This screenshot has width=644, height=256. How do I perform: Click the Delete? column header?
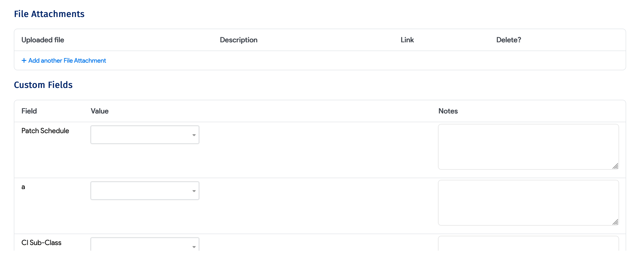(508, 40)
